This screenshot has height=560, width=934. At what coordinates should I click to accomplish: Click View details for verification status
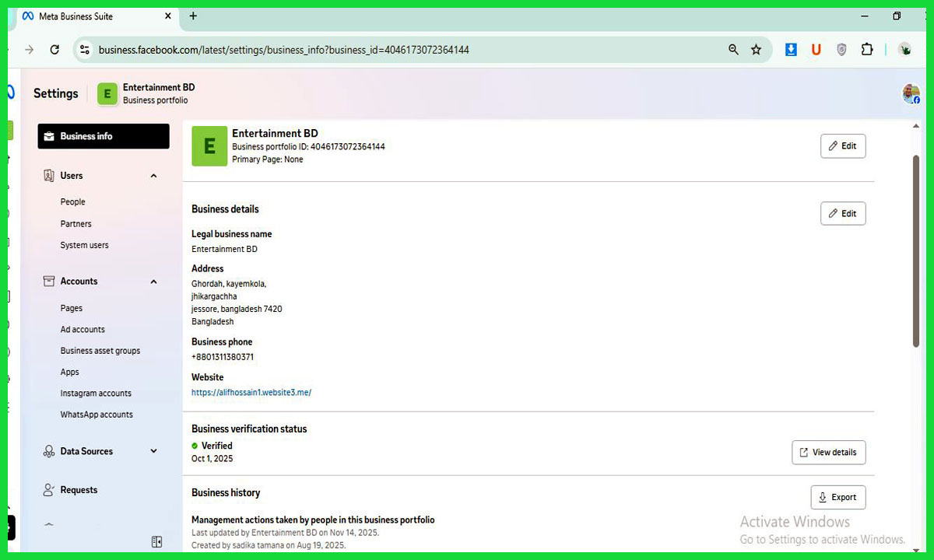click(x=828, y=453)
